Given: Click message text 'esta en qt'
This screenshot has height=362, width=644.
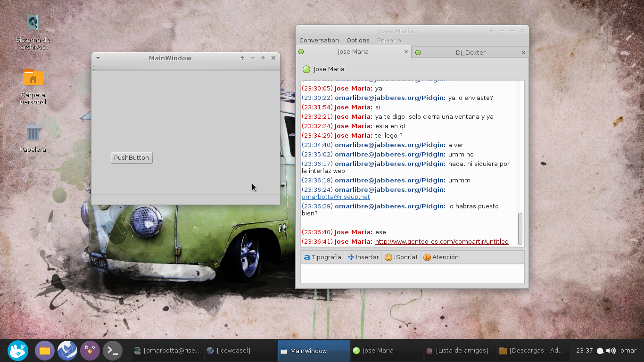Looking at the screenshot, I should click(x=390, y=126).
